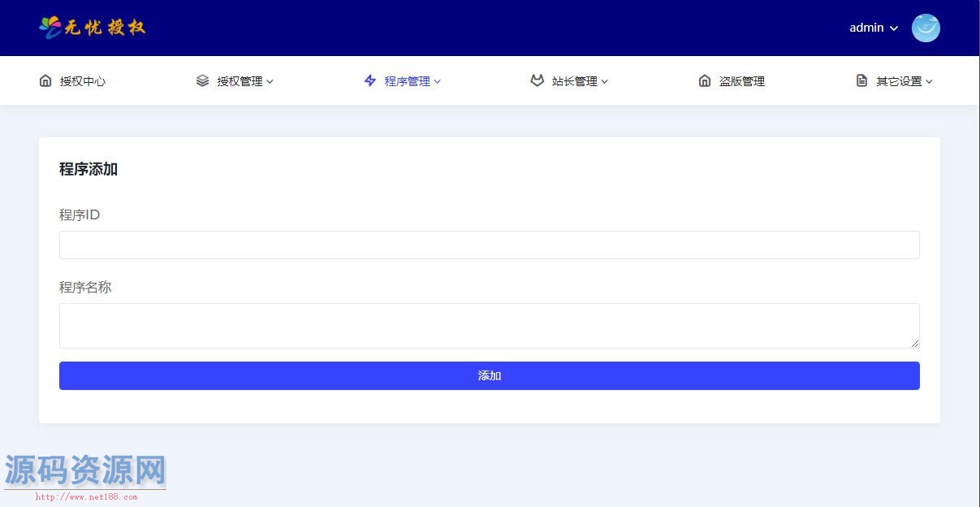Click the 添加 submit button
The image size is (980, 507).
(x=490, y=375)
